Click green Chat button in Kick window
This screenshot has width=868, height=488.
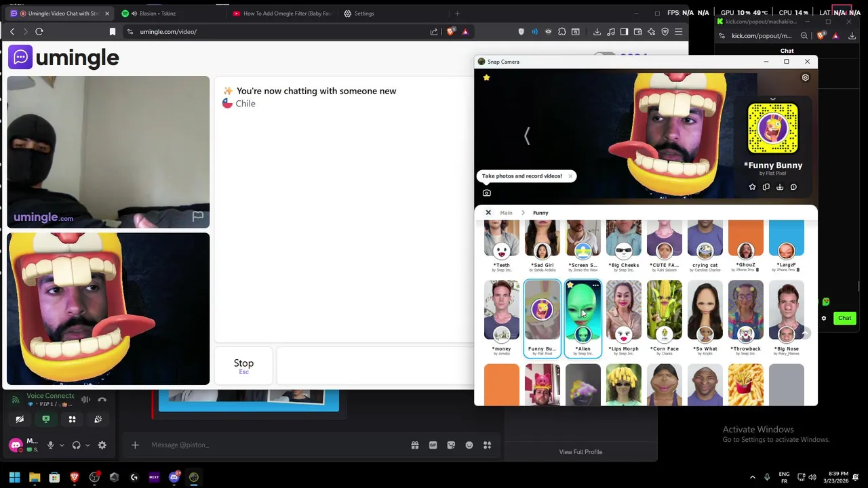(x=844, y=318)
